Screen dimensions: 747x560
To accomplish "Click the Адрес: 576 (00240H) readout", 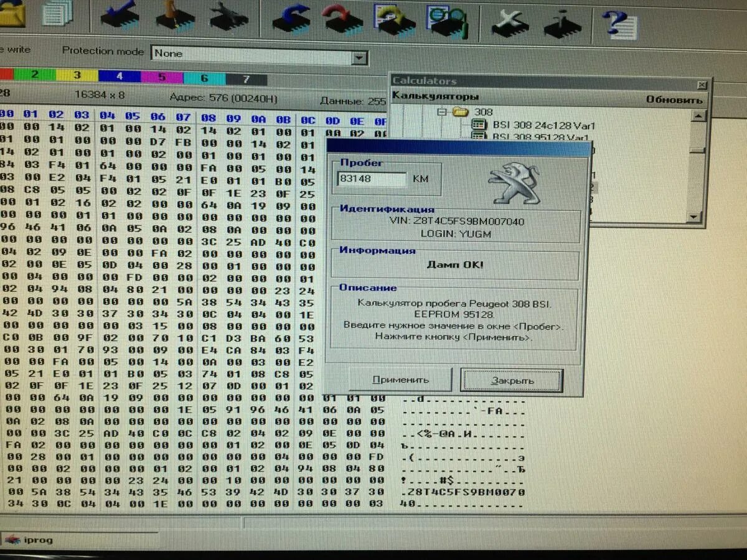I will pos(223,98).
